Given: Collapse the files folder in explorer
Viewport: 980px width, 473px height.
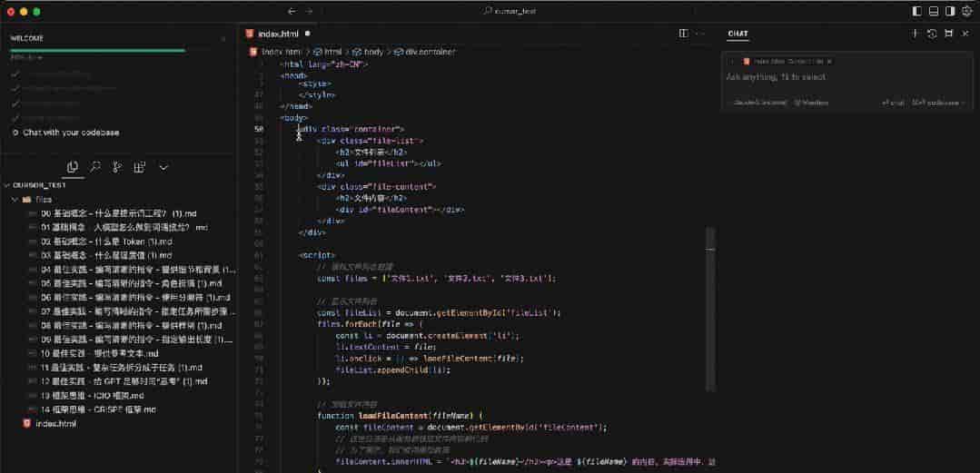Looking at the screenshot, I should pyautogui.click(x=15, y=199).
